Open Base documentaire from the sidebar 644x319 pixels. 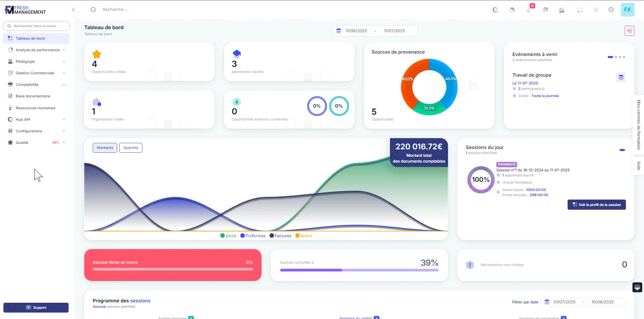33,96
